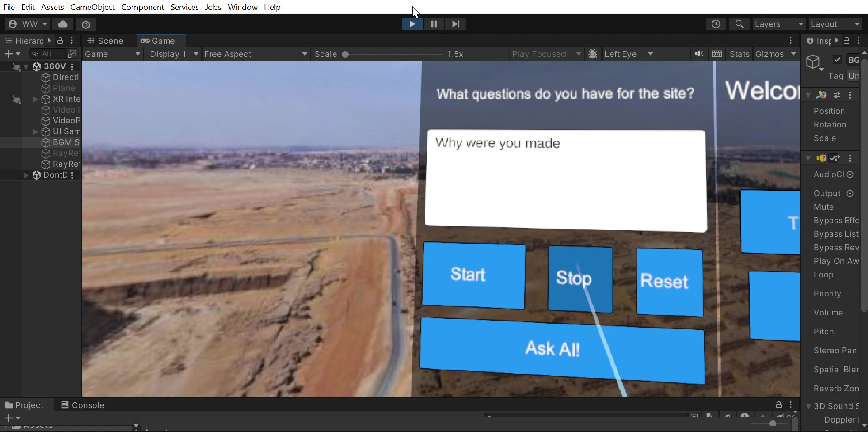Click the Start button in the game
Viewport: 868px width, 432px height.
(474, 275)
